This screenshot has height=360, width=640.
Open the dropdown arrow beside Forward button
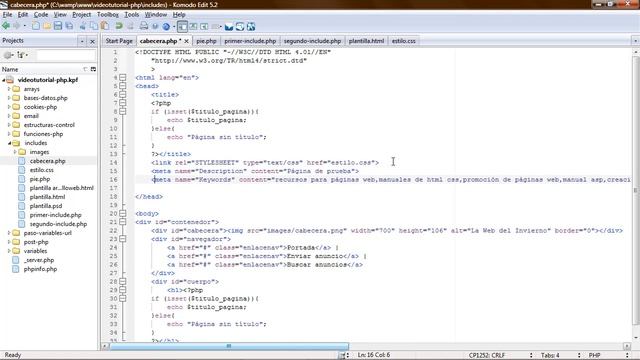pos(24,27)
